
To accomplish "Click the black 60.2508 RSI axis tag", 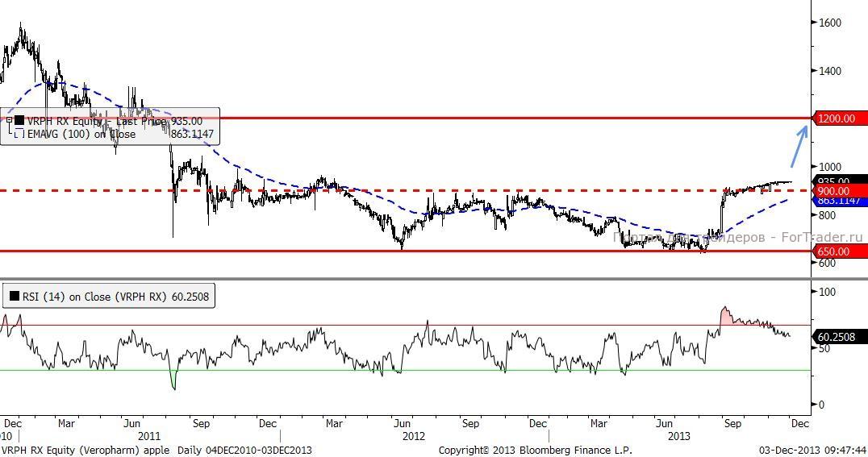I will tap(839, 337).
